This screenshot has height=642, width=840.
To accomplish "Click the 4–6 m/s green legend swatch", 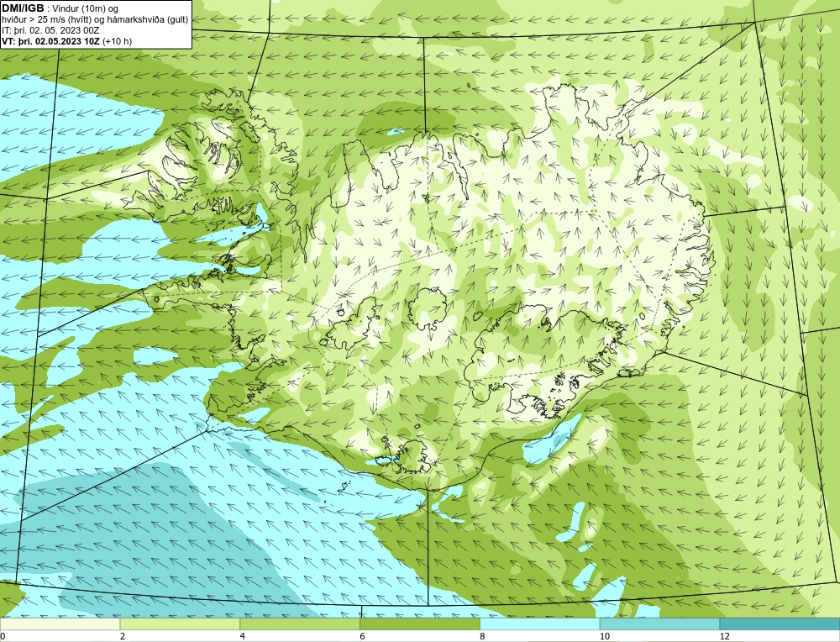I will click(x=300, y=624).
